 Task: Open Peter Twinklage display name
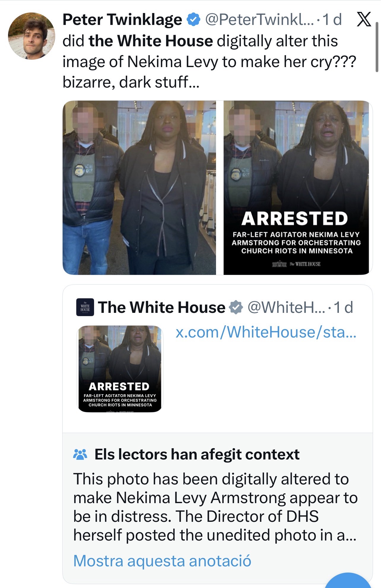pyautogui.click(x=122, y=20)
